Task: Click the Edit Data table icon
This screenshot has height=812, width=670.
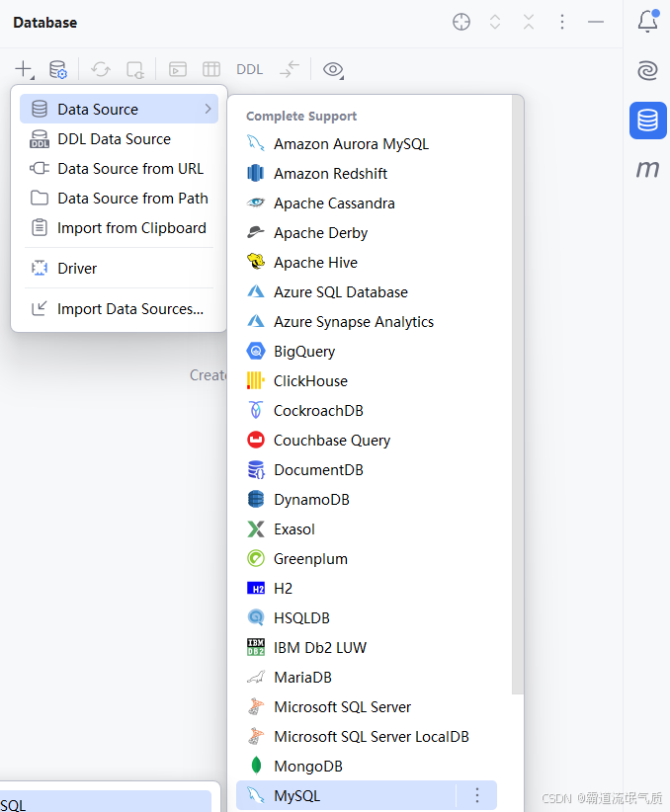Action: coord(211,69)
